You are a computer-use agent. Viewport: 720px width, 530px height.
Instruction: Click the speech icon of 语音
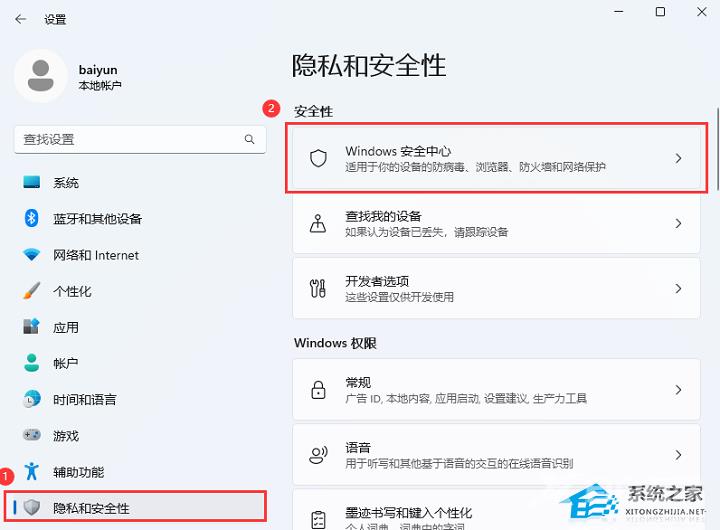click(x=318, y=455)
